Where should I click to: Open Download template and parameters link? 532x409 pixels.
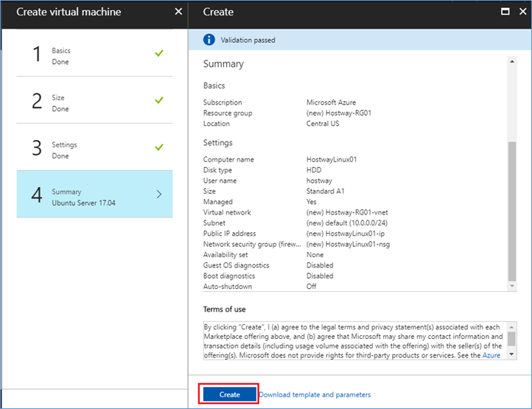tap(315, 394)
